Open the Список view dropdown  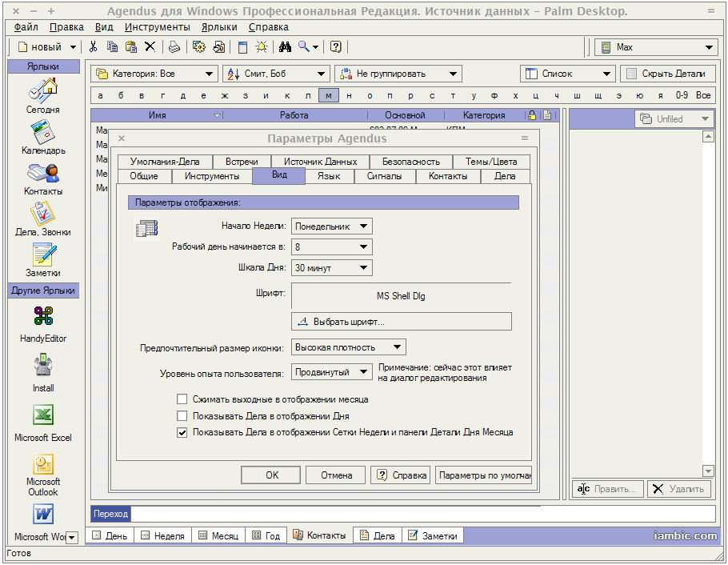(567, 74)
